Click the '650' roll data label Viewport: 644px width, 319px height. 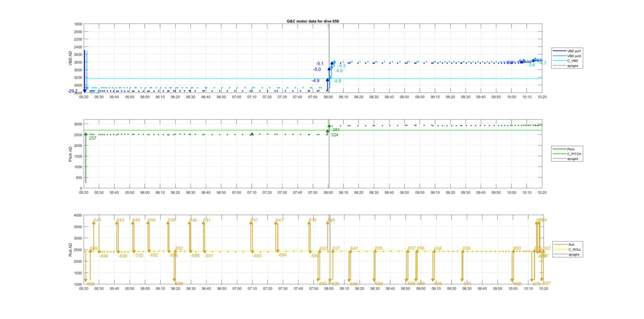coord(152,220)
